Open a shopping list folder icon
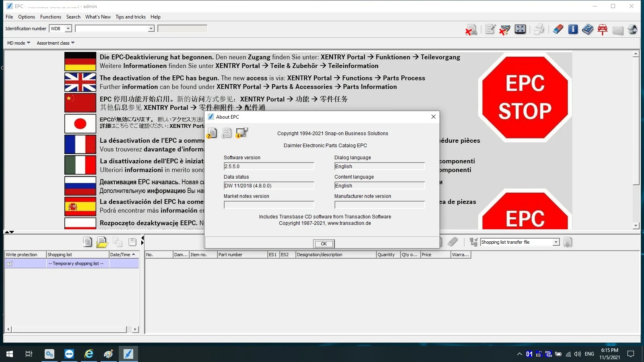Image resolution: width=644 pixels, height=362 pixels. (x=102, y=242)
